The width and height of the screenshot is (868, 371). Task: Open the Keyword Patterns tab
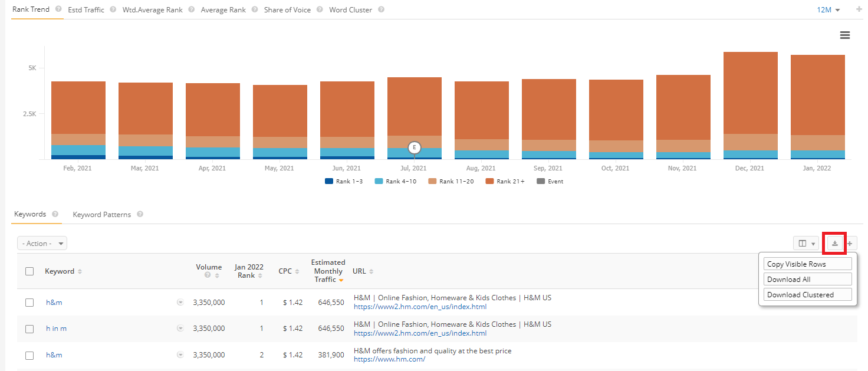(102, 215)
